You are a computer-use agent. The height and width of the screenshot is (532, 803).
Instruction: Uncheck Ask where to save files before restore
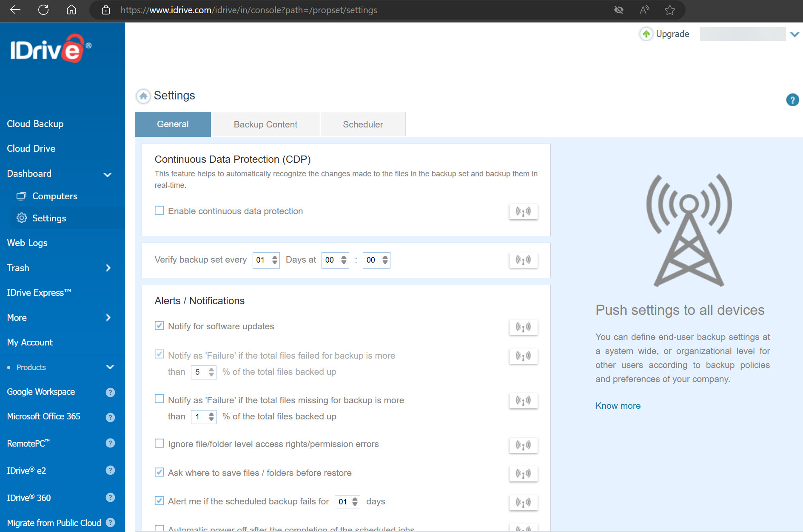pos(159,472)
